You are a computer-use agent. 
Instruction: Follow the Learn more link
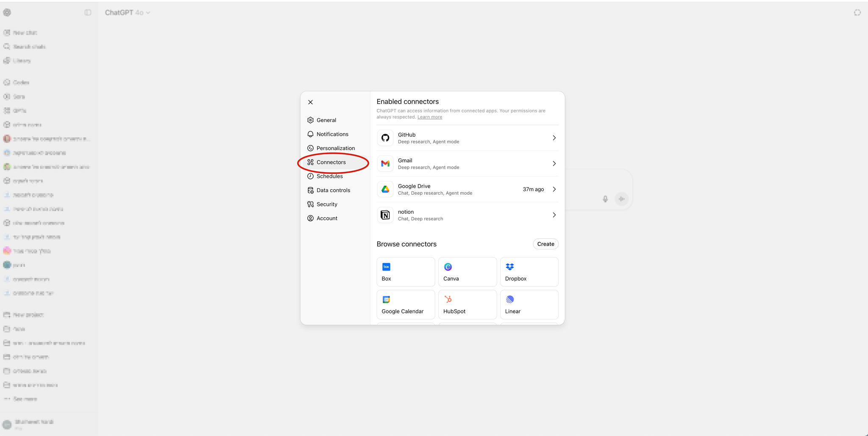pos(430,117)
